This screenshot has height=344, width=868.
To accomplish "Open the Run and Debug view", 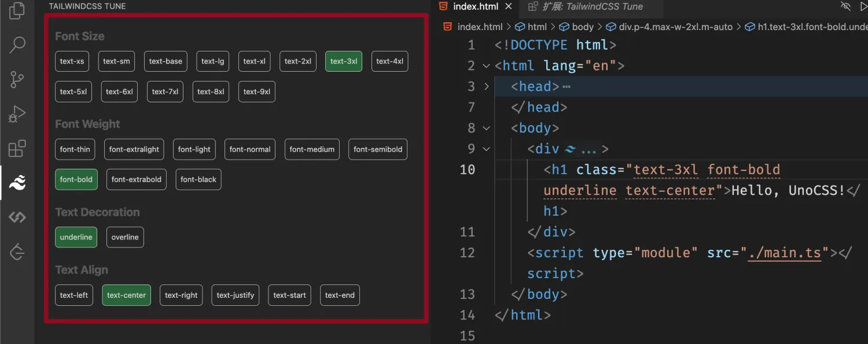I will (17, 114).
